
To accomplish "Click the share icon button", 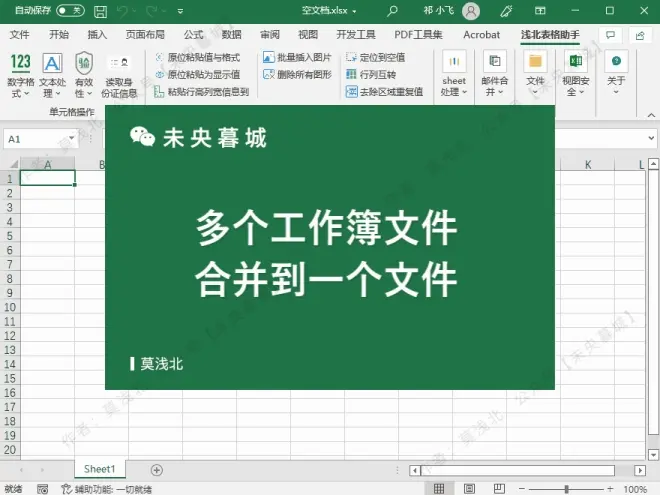I will (x=640, y=35).
